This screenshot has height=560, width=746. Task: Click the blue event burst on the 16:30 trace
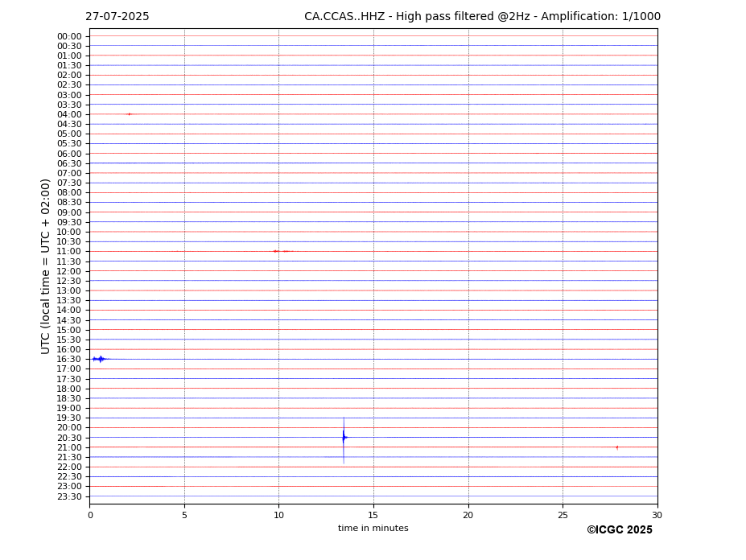coord(100,359)
